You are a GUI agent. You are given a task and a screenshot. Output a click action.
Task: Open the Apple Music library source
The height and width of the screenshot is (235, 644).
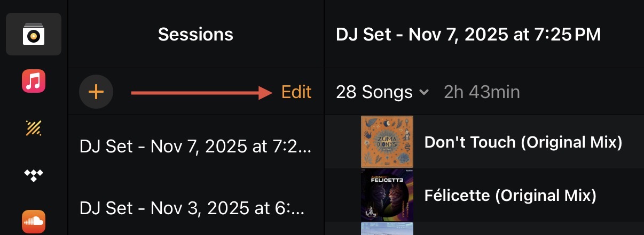34,82
